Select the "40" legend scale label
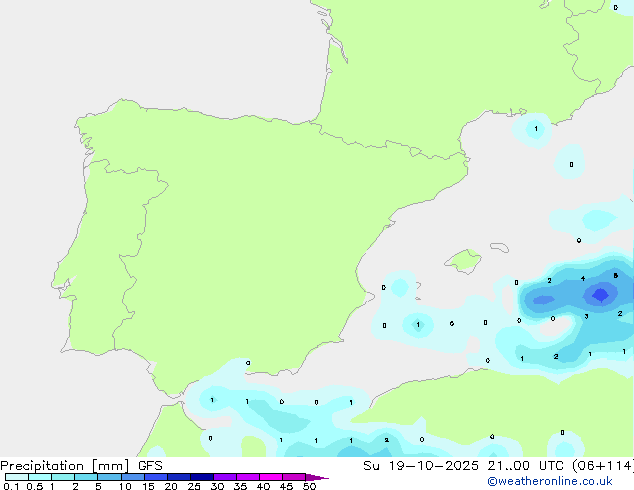Viewport: 634px width, 490px height. (x=263, y=486)
